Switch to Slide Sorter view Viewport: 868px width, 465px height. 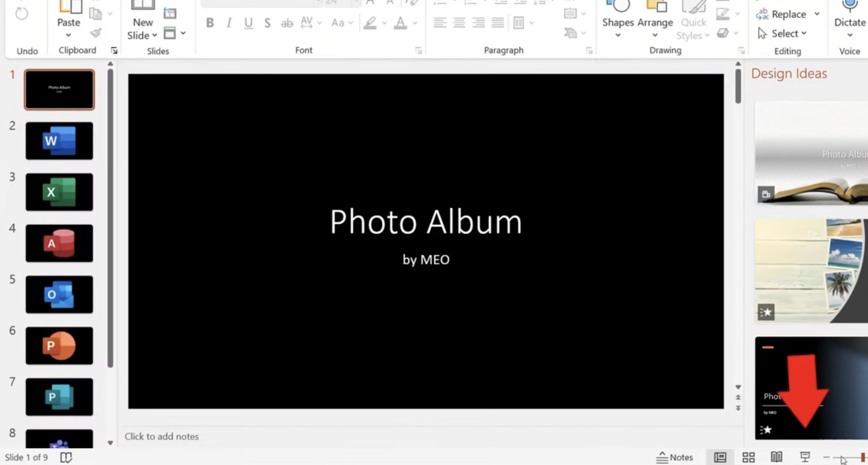coord(748,457)
